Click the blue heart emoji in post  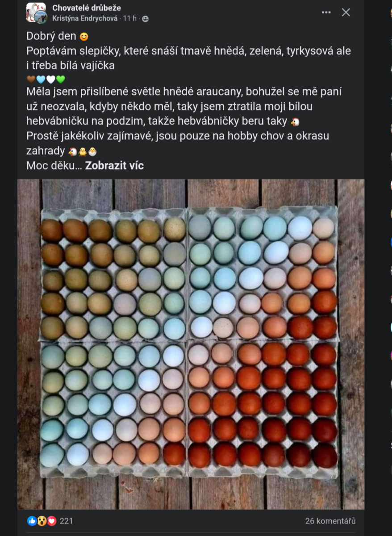41,80
